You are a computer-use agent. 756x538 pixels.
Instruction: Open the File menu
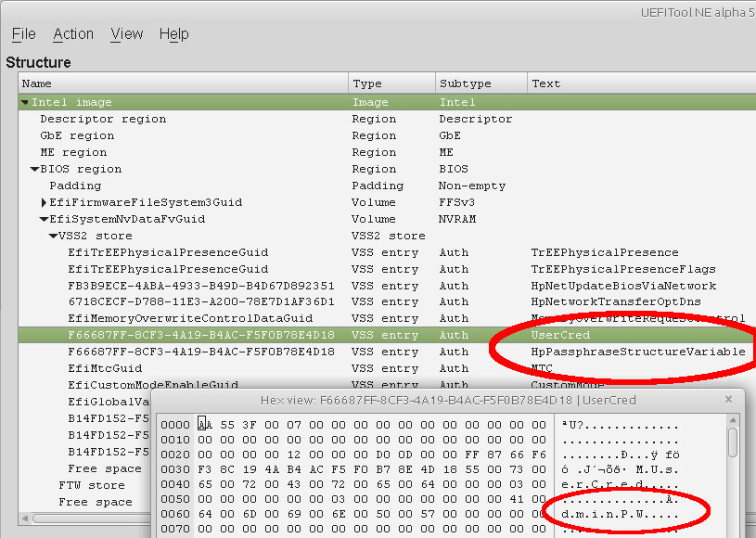coord(23,34)
